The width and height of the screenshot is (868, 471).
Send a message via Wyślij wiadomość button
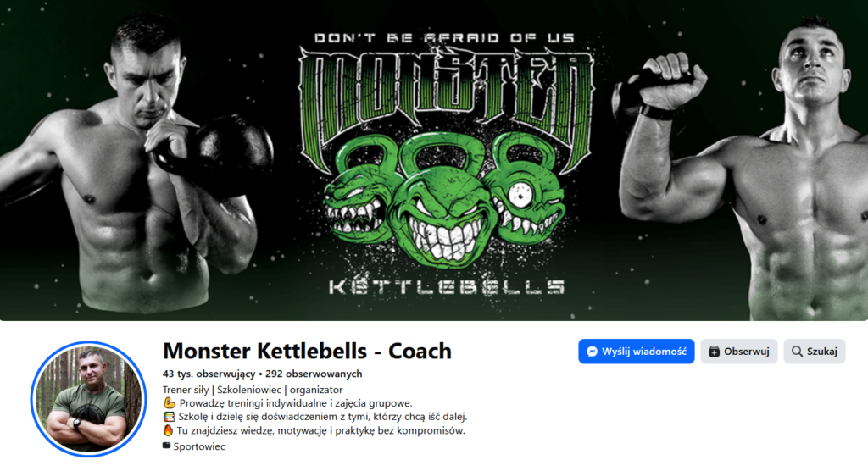pos(636,352)
